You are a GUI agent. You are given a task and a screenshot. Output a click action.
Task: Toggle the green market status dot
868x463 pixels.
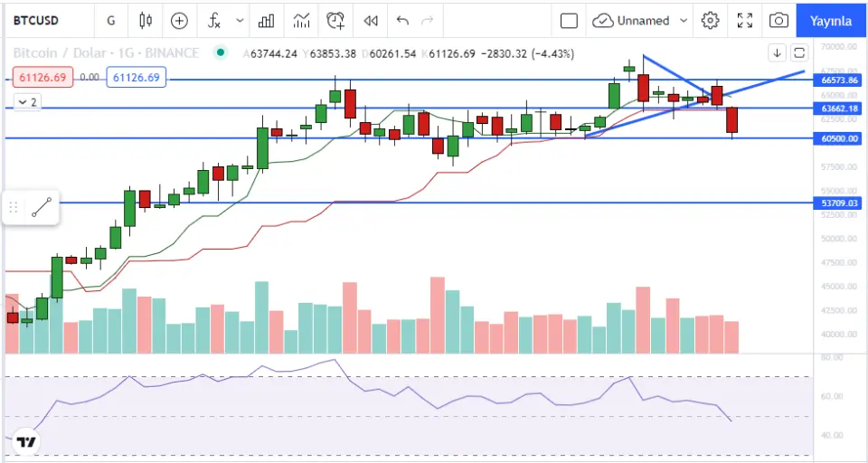coord(219,53)
